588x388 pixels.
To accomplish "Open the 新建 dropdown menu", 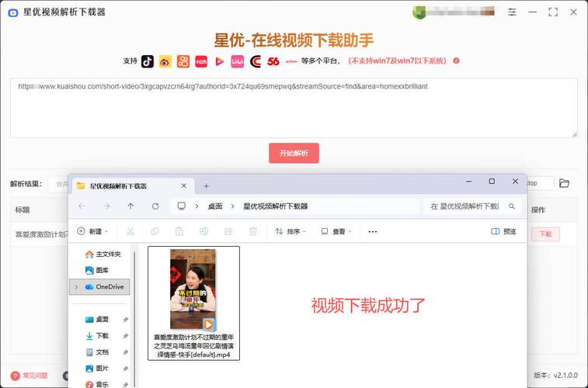I will tap(93, 231).
